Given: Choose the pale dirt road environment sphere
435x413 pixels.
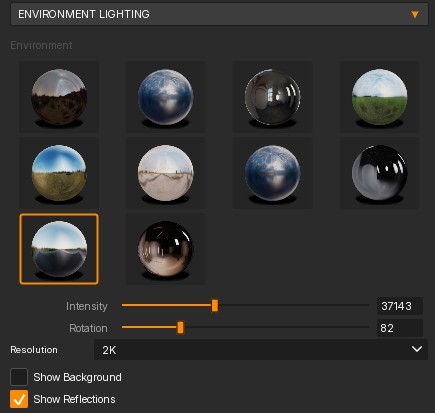Looking at the screenshot, I should pos(165,173).
